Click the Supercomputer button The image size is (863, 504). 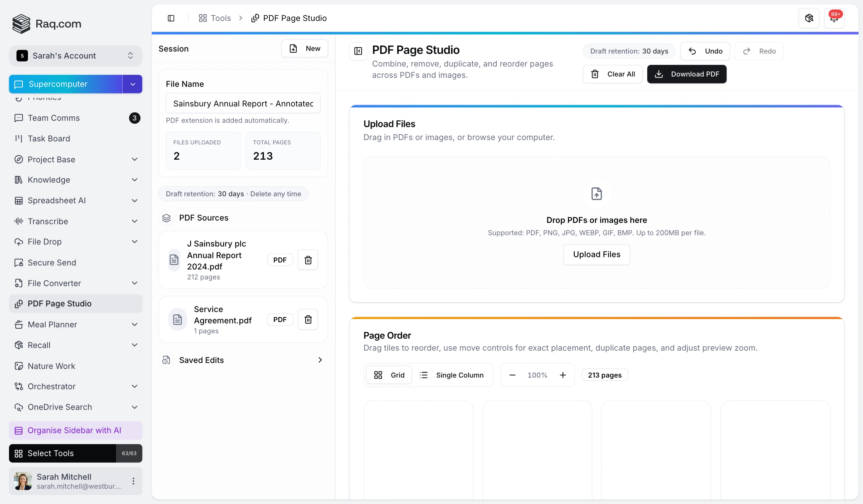pos(66,84)
